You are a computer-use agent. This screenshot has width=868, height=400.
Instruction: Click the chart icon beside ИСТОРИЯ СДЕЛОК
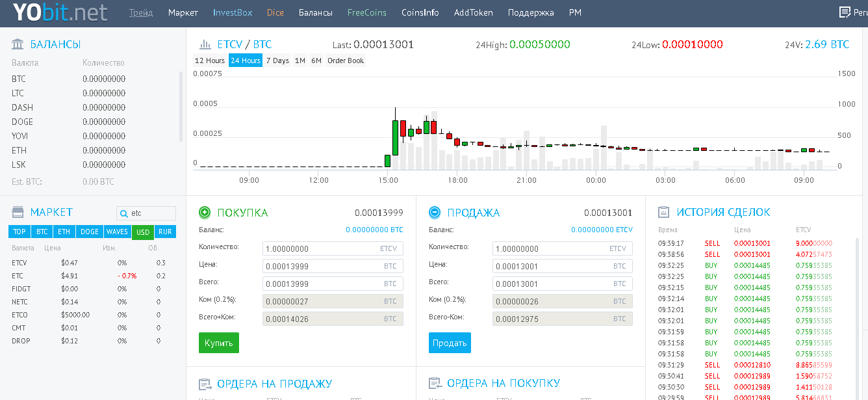[664, 212]
